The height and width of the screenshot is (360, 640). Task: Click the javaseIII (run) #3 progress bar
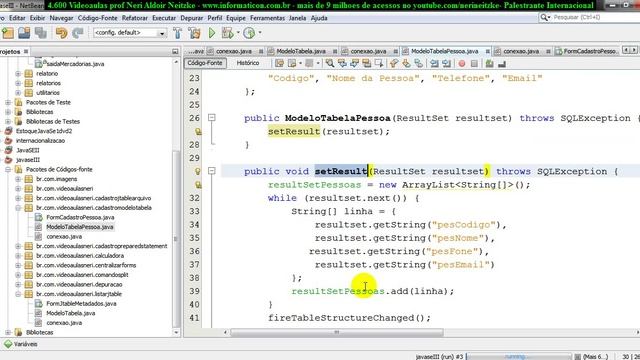pyautogui.click(x=518, y=356)
